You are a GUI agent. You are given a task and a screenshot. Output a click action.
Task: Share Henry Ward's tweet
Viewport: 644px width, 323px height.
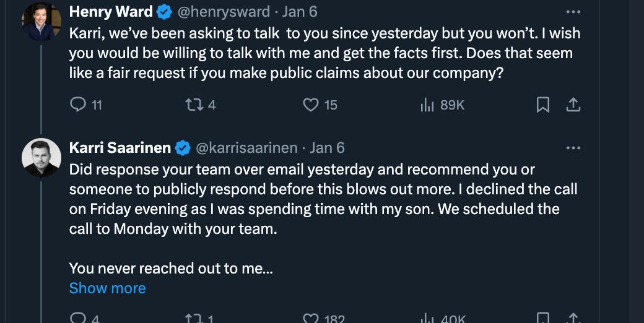point(573,105)
